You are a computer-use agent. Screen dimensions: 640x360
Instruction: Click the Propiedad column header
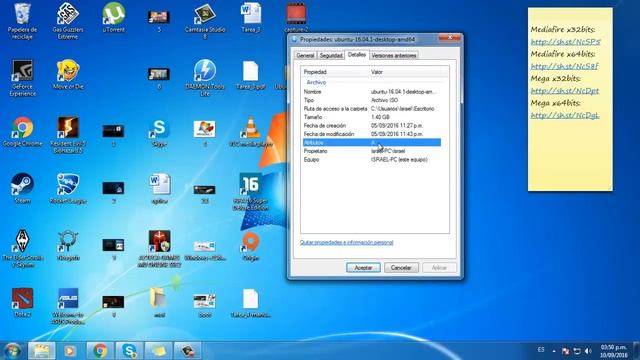tap(336, 72)
